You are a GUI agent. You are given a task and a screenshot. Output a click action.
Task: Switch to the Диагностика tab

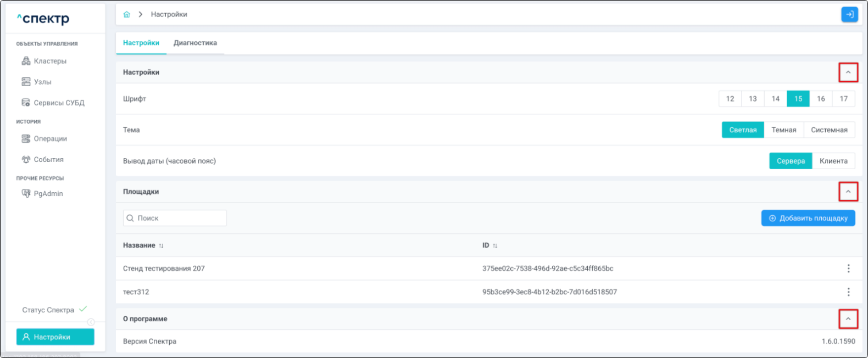[195, 43]
